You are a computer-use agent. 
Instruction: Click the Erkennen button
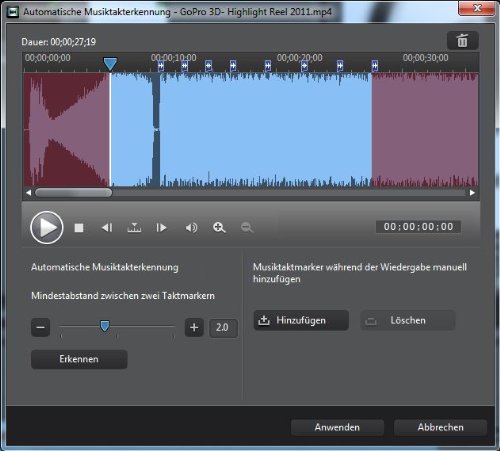79,359
